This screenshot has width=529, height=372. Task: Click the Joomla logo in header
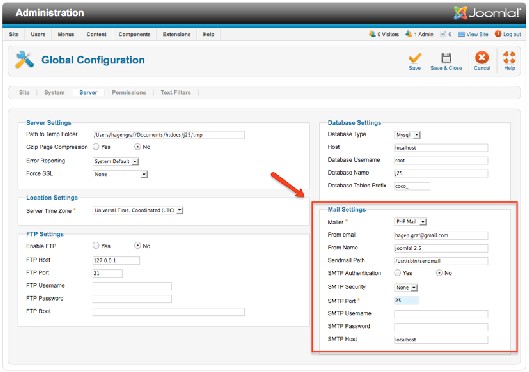coord(487,13)
